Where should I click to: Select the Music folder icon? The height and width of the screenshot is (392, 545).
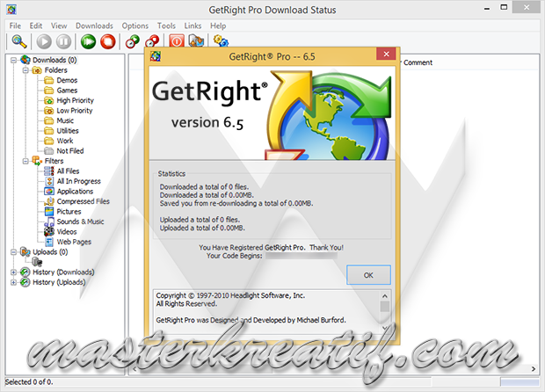click(48, 121)
